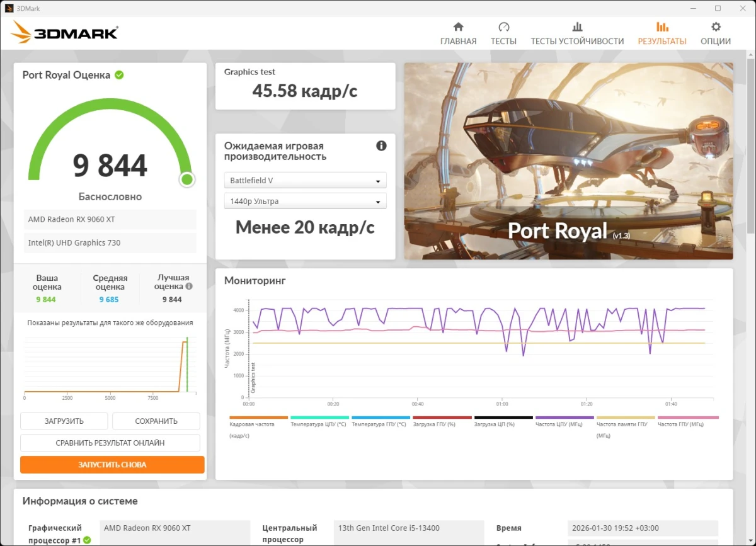Click the green checkmark next to Port Royal Оценка
Viewport: 756px width, 546px height.
coord(118,74)
